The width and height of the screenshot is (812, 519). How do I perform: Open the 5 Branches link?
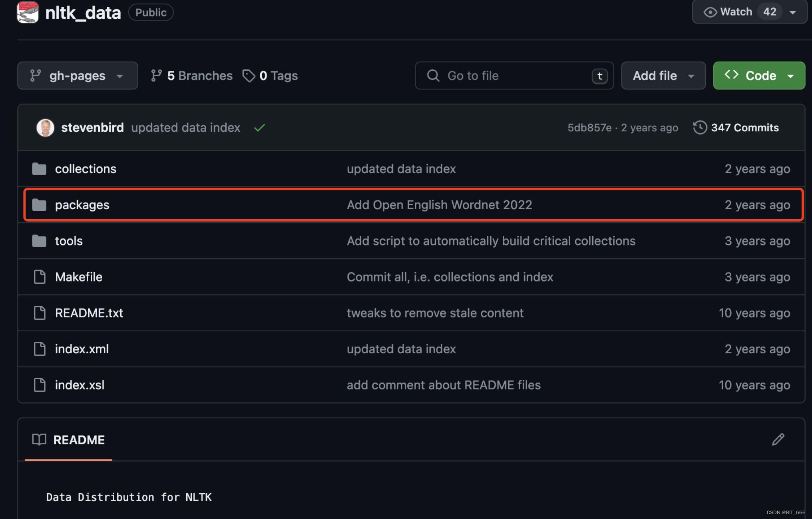coord(199,76)
